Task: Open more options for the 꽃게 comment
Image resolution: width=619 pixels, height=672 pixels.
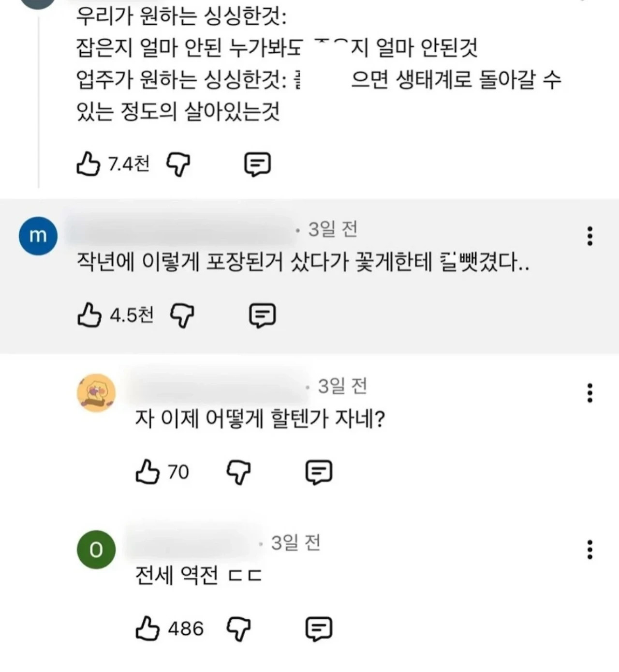Action: [x=590, y=236]
